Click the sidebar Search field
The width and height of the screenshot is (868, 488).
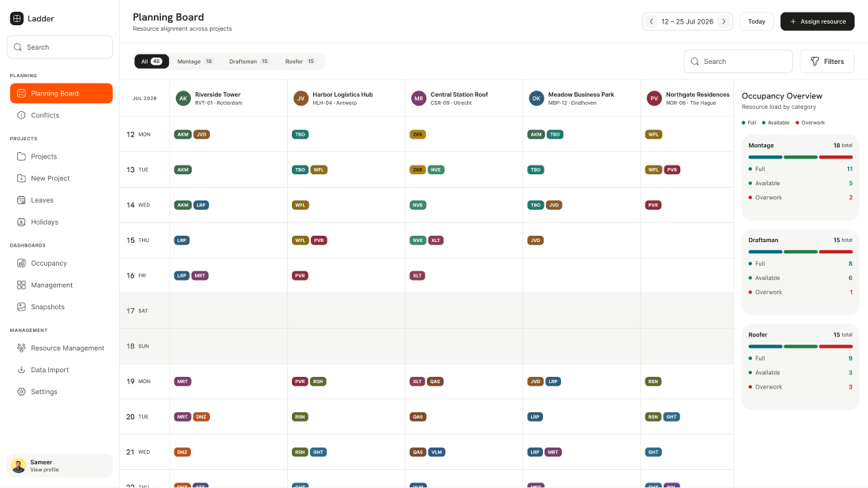click(60, 47)
